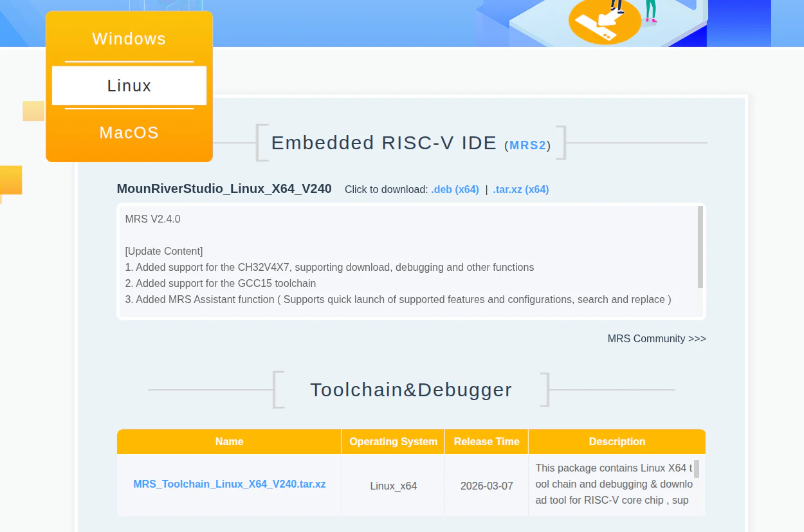Click the download illustration in banner
The width and height of the screenshot is (804, 532).
pyautogui.click(x=605, y=21)
